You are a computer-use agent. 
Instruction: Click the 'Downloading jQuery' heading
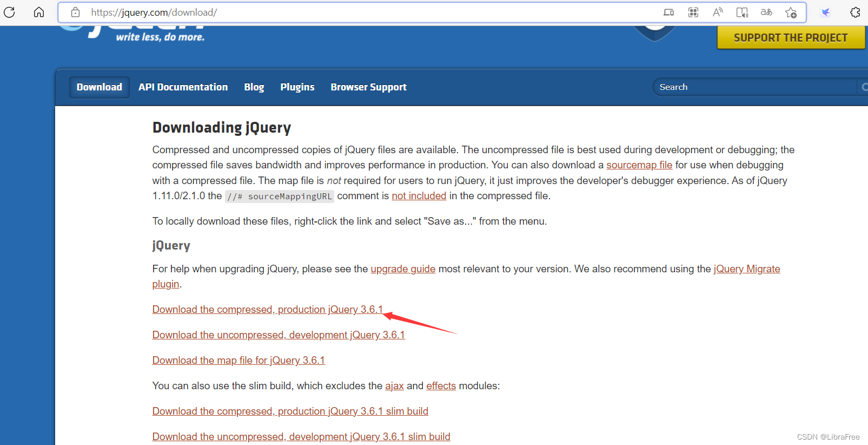click(222, 128)
